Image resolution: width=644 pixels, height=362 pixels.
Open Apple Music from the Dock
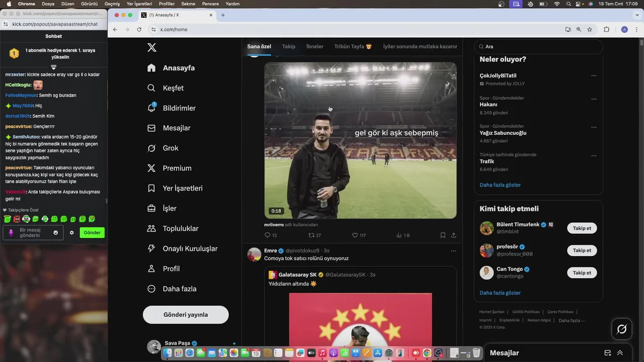click(323, 353)
